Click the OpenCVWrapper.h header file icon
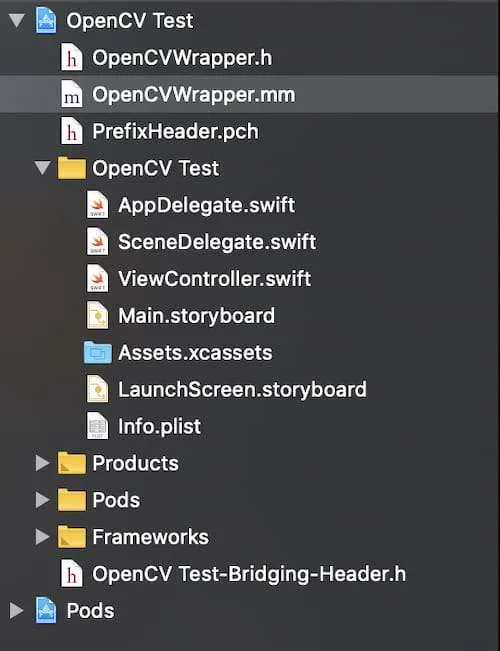This screenshot has width=500, height=651. 71,57
